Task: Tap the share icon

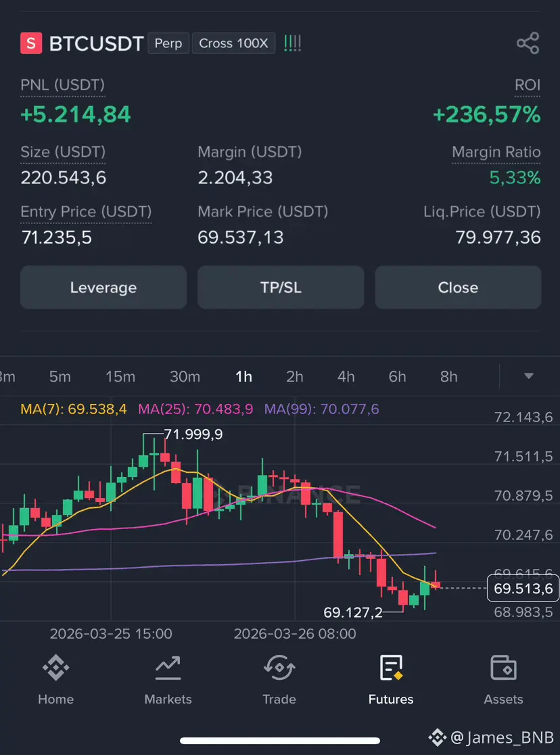Action: click(528, 43)
